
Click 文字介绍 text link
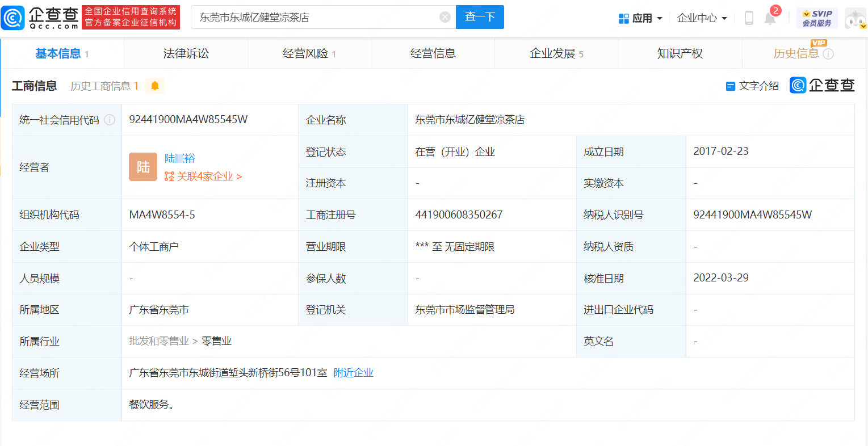(759, 86)
